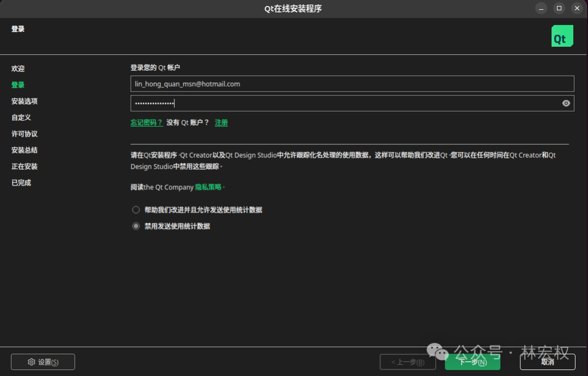
Task: Click the 没有 Qt 账户？ text
Action: coord(188,122)
